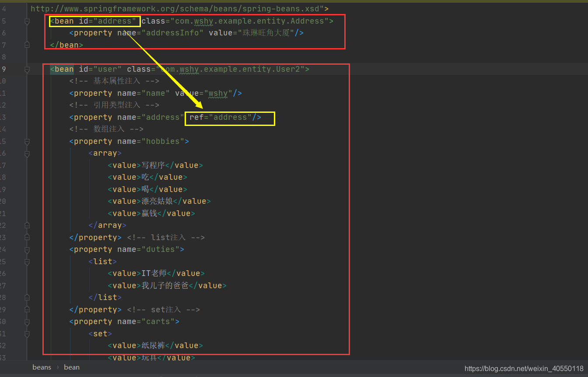Screen dimensions: 588x377
Task: Click fold end marker at </property> before set注入 comment
Action: point(27,310)
